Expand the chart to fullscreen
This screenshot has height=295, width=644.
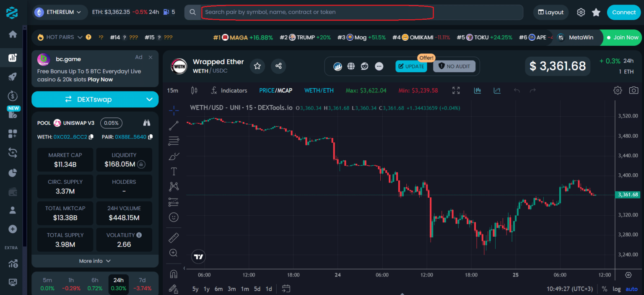[x=456, y=90]
